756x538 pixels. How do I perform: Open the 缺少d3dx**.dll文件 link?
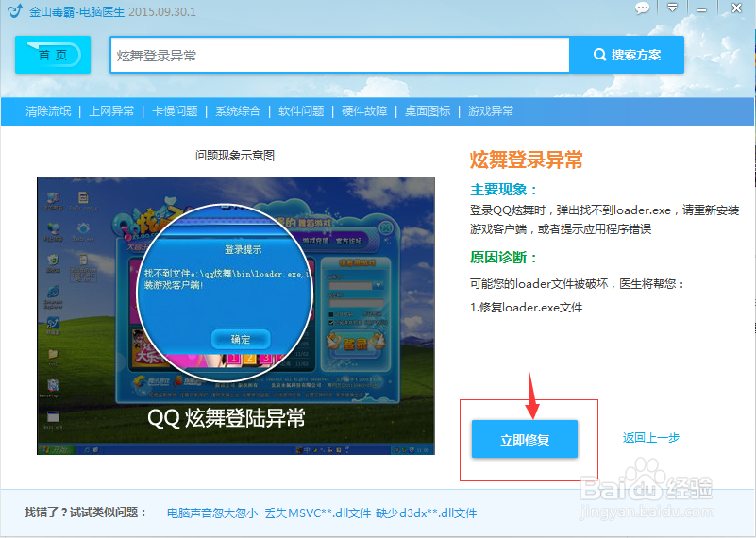427,513
